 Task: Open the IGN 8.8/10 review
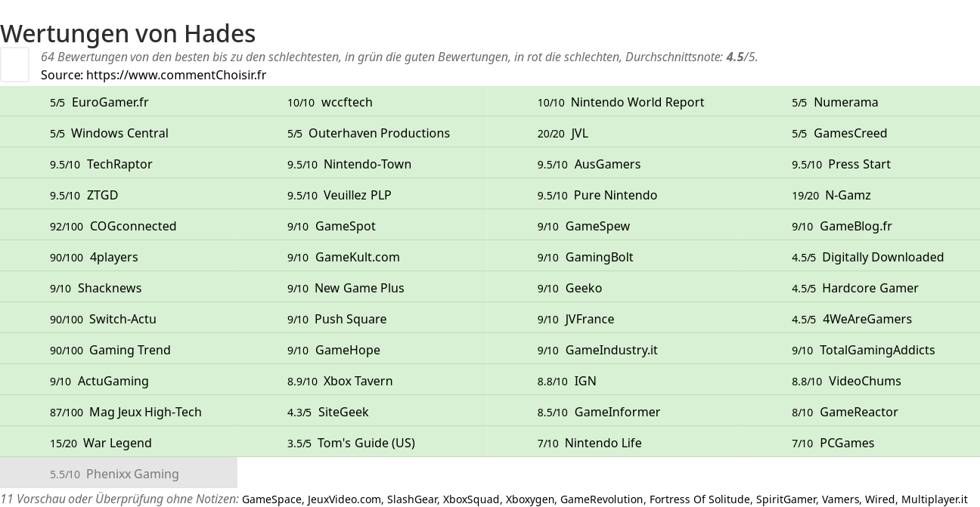click(x=567, y=381)
